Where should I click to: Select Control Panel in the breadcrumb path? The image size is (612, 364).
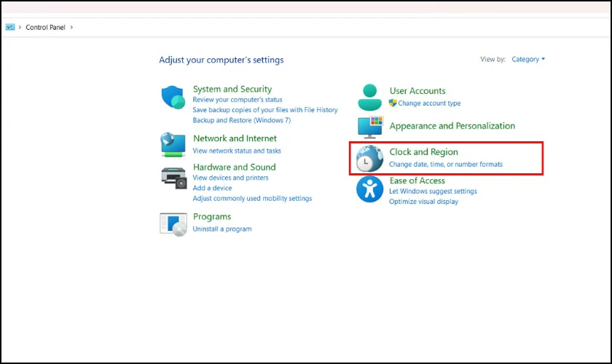pyautogui.click(x=45, y=28)
